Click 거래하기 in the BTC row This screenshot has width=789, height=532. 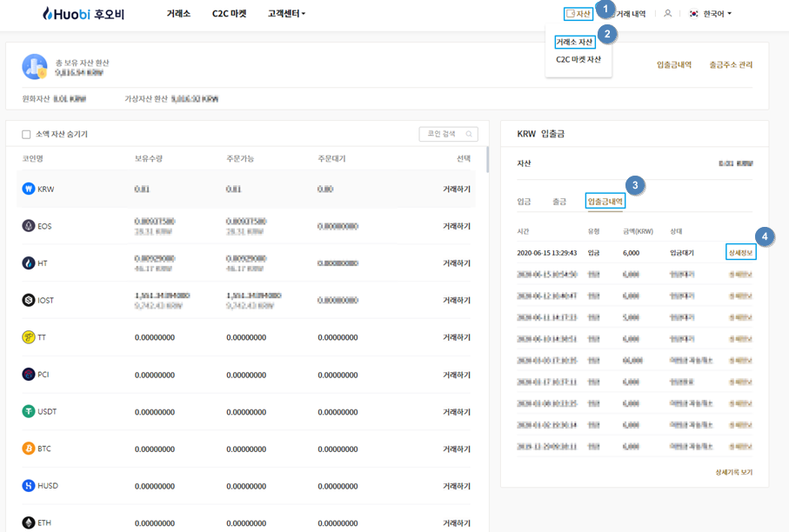tap(457, 449)
